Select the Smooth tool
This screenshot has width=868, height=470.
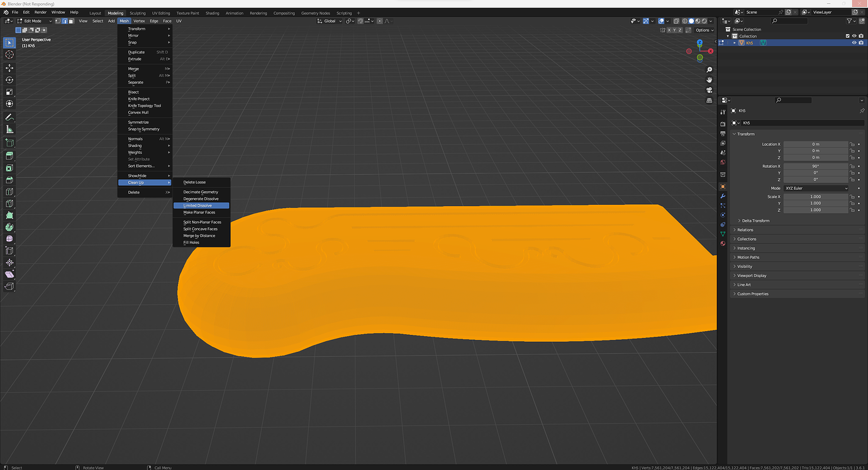pos(9,239)
